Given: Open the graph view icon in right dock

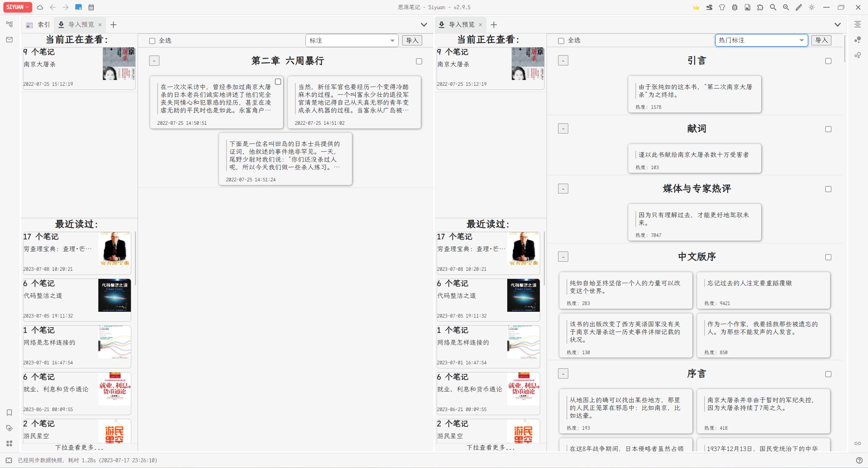Looking at the screenshot, I should [x=857, y=40].
